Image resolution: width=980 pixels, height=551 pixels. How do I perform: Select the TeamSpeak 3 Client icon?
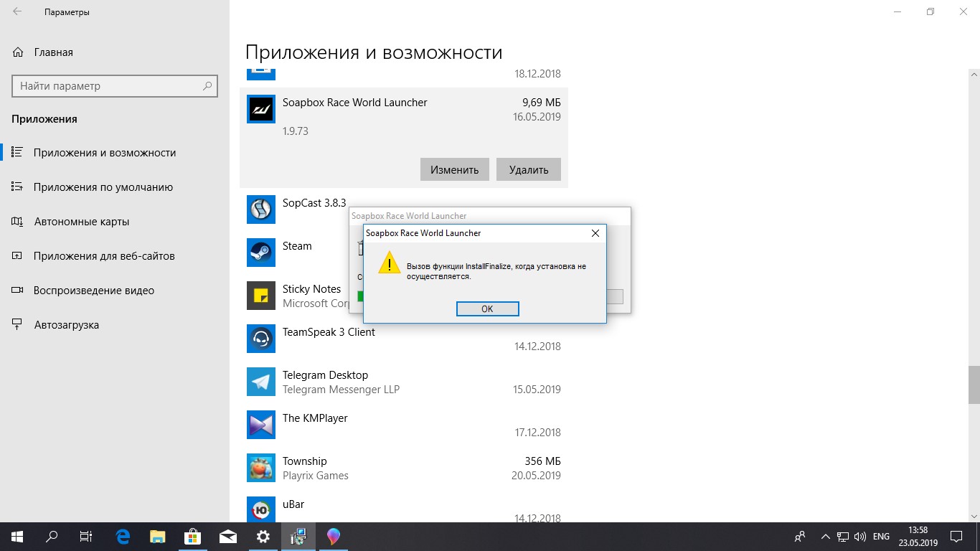261,339
